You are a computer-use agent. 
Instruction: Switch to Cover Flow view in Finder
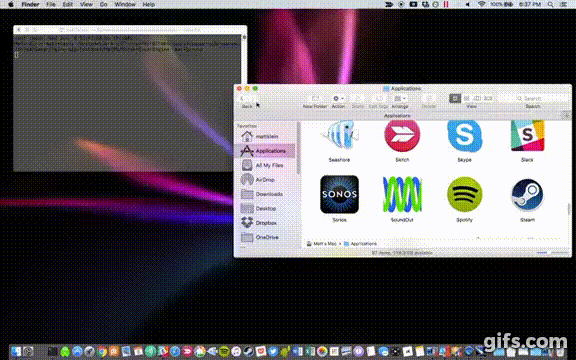tap(488, 98)
